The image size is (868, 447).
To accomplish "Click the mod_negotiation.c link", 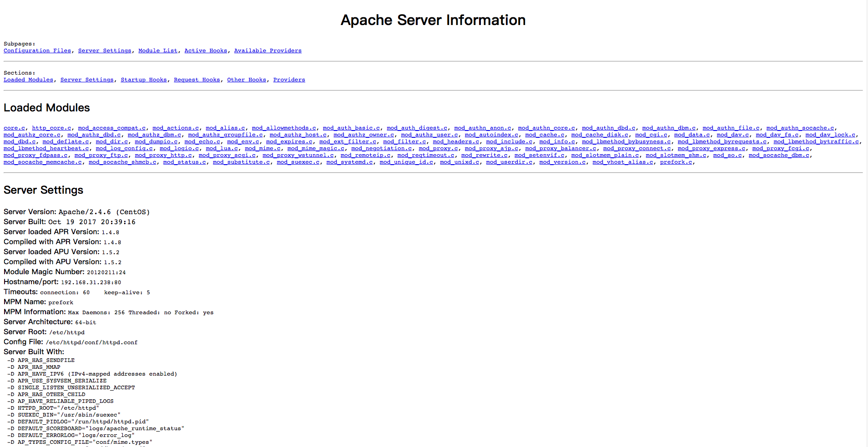I will pyautogui.click(x=381, y=148).
